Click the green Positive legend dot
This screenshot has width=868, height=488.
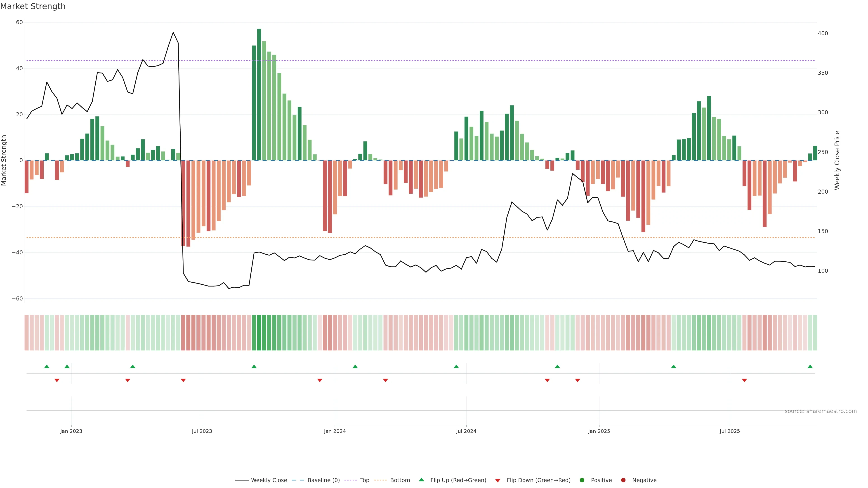click(582, 480)
